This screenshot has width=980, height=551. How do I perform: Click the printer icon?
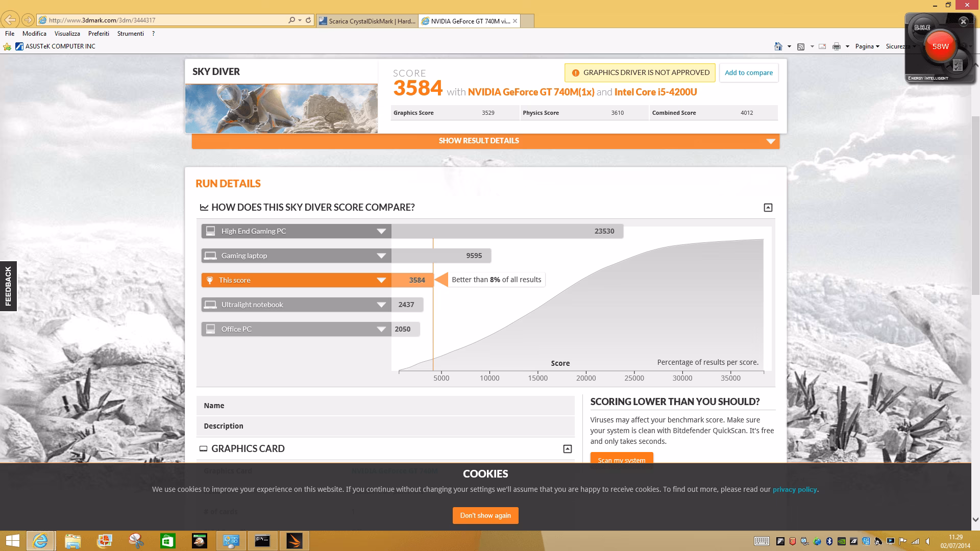[x=836, y=46]
